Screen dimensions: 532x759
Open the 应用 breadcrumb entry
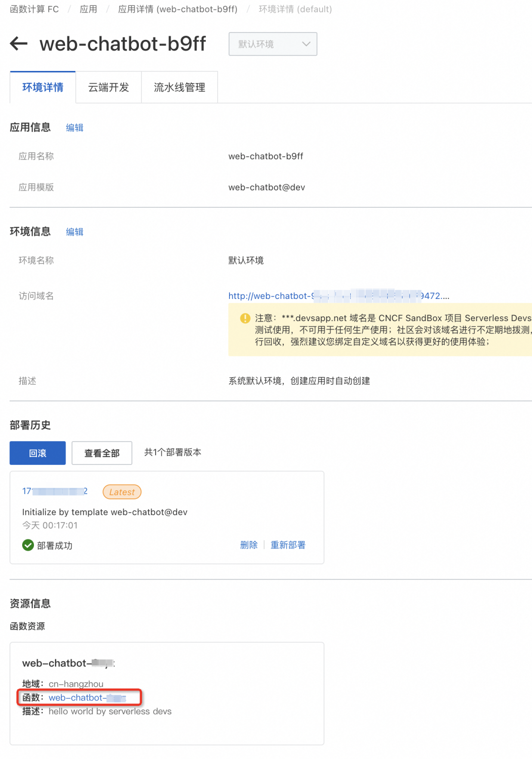coord(88,9)
